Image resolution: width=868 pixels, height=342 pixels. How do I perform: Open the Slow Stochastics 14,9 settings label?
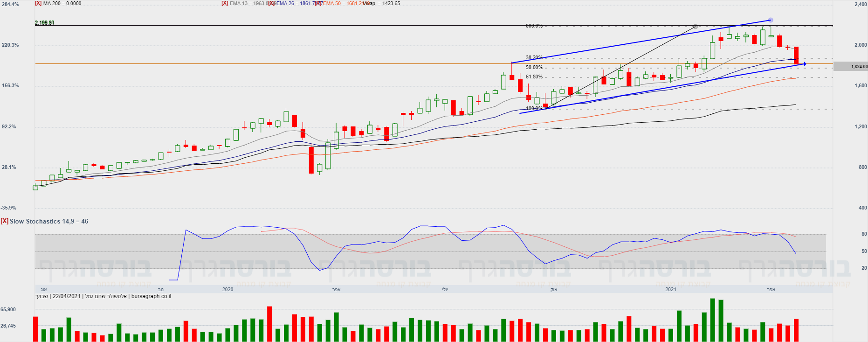pyautogui.click(x=49, y=221)
